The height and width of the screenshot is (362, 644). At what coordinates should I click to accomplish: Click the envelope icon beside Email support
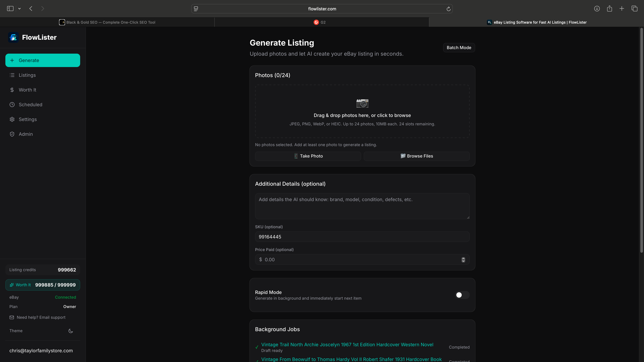pos(12,318)
